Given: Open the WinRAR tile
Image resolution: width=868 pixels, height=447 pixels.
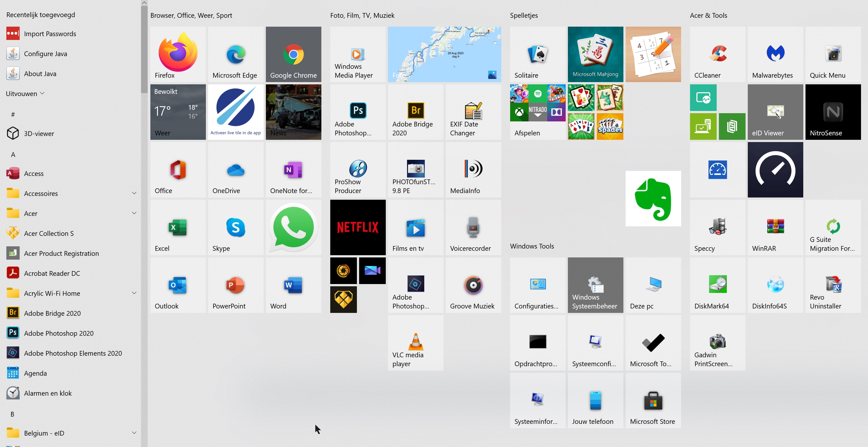Looking at the screenshot, I should click(x=775, y=227).
